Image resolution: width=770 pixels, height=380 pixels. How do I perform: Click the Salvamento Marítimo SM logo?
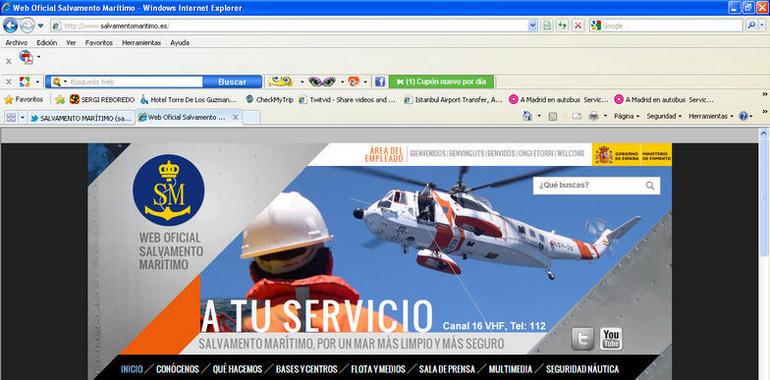click(x=168, y=190)
